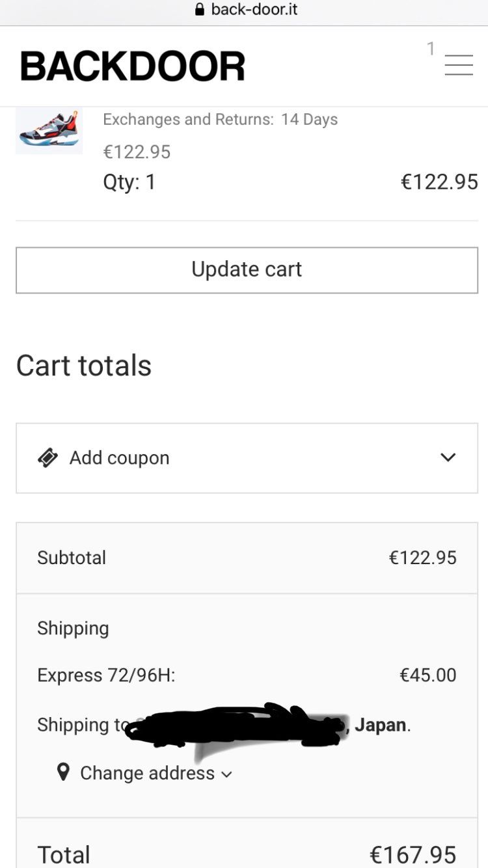
Task: Expand the Add coupon chevron
Action: [448, 457]
